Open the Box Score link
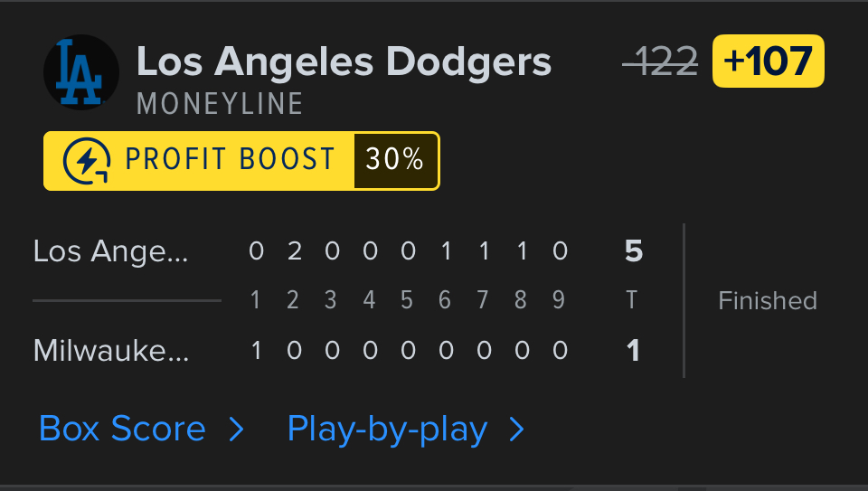Image resolution: width=868 pixels, height=491 pixels. point(122,429)
